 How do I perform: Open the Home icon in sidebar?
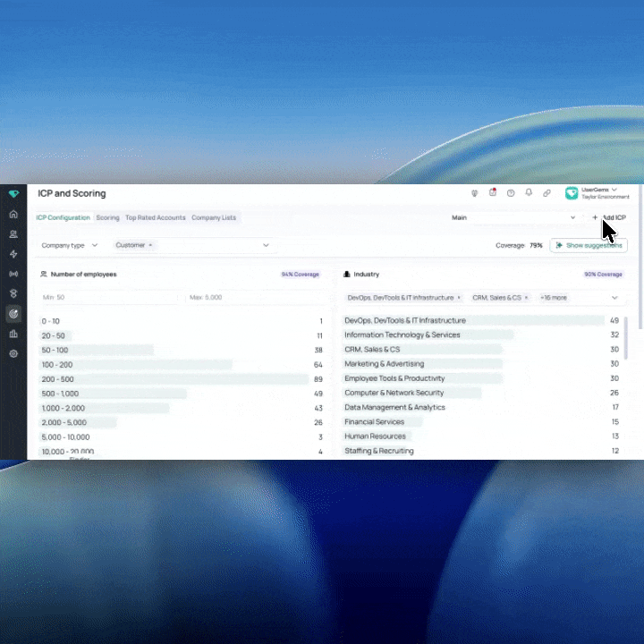[13, 214]
